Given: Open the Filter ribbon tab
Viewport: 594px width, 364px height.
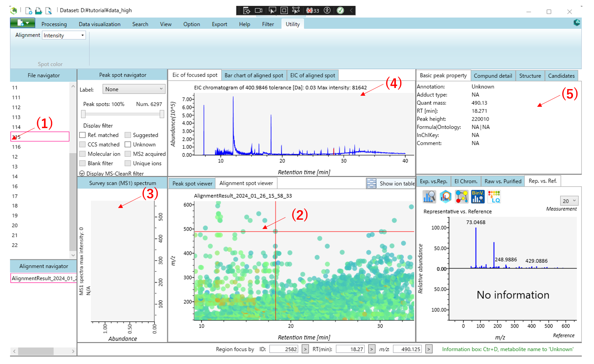Looking at the screenshot, I should pos(268,24).
